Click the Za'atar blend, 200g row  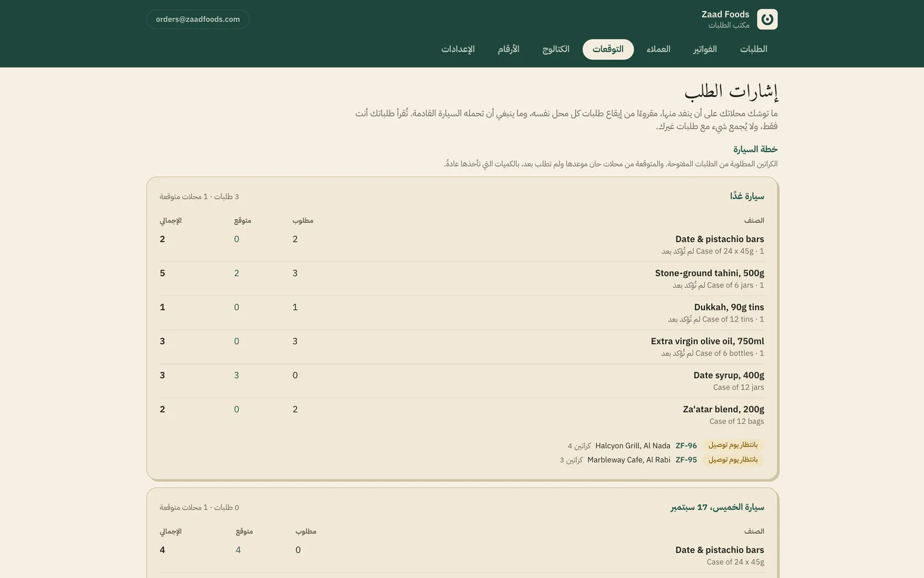coord(462,415)
